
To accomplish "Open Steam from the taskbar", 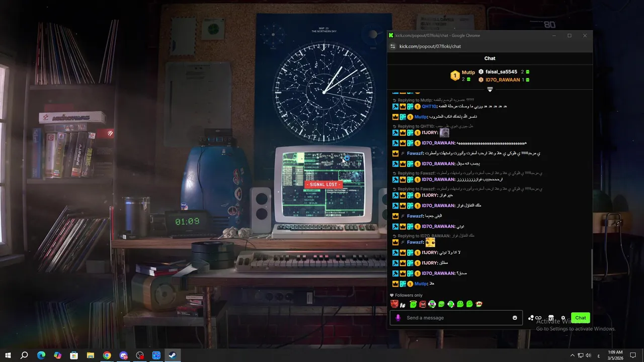I will coord(173,355).
